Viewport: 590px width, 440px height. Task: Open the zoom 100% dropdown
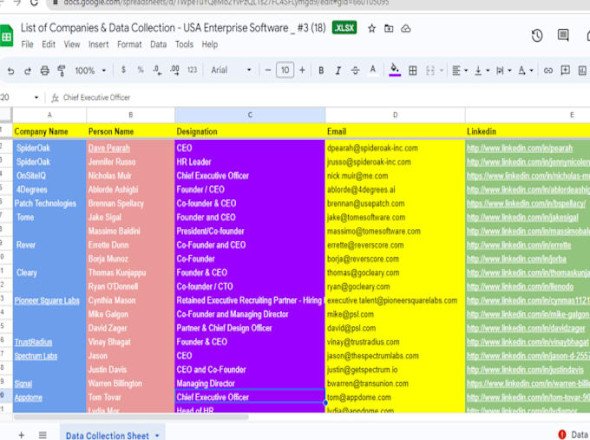click(x=90, y=70)
